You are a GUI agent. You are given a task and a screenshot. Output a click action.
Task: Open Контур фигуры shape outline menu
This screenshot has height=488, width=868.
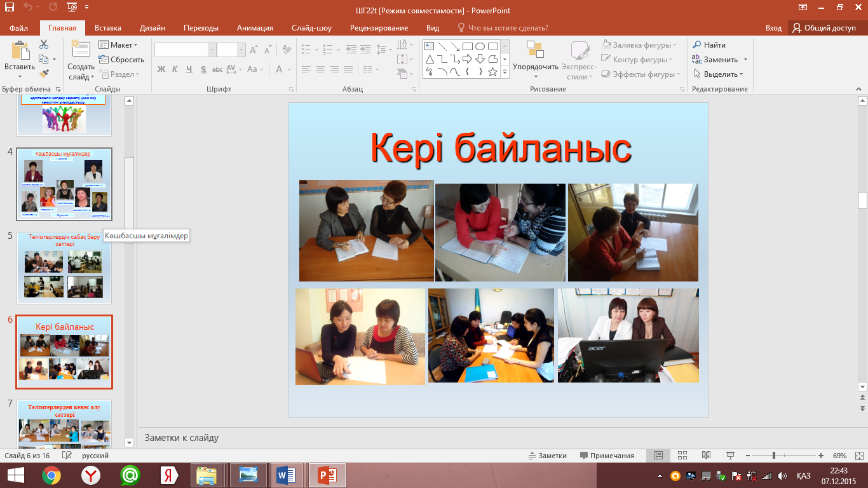(637, 60)
